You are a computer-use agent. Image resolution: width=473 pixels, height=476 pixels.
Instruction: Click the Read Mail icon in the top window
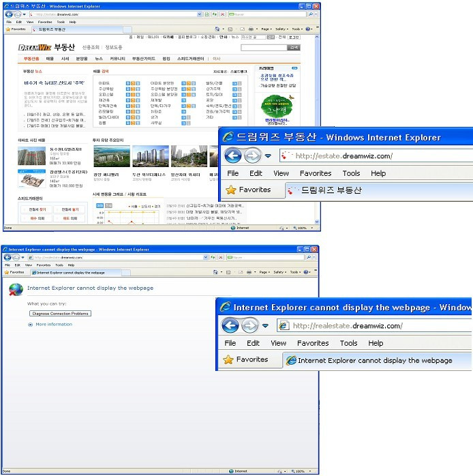tap(242, 29)
